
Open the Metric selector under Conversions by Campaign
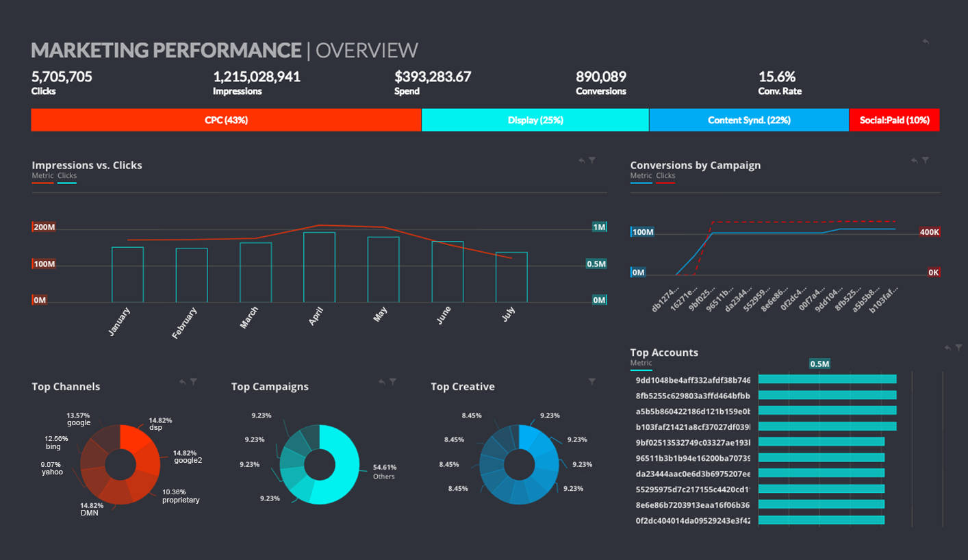point(641,175)
